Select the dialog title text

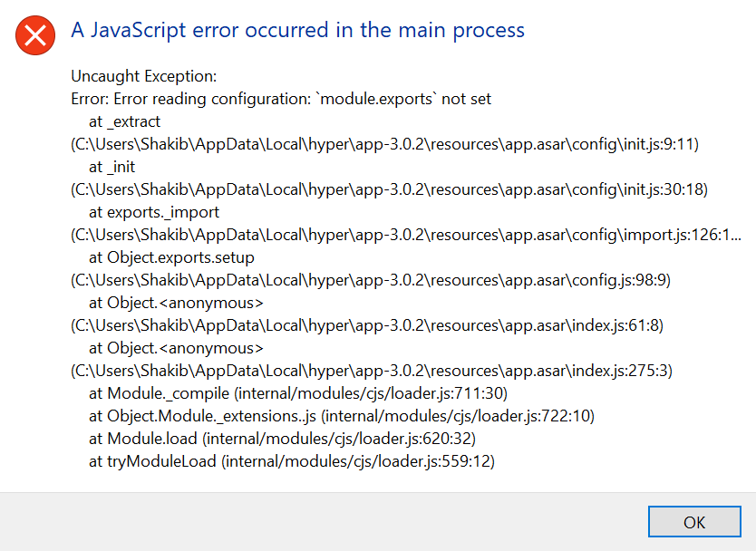296,30
